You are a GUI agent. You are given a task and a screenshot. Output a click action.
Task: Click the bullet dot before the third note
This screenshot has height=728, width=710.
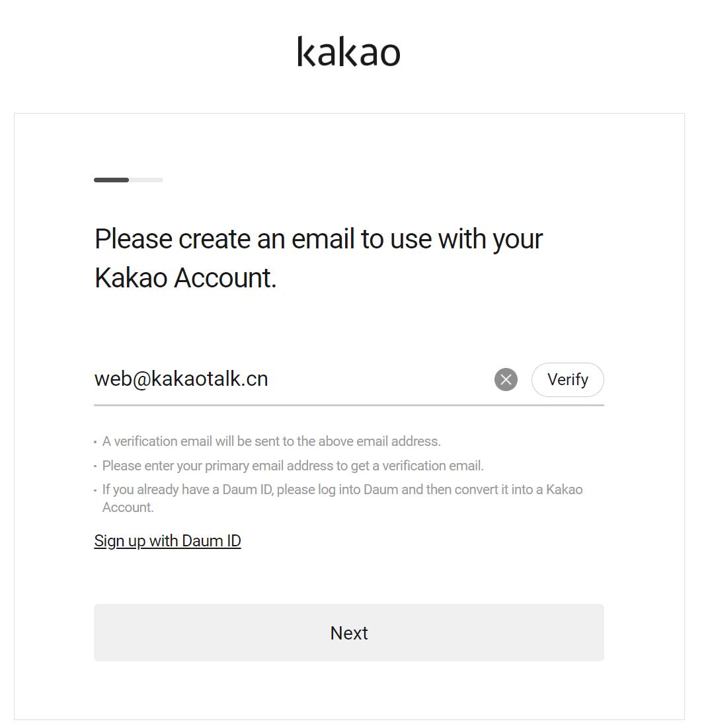[96, 491]
